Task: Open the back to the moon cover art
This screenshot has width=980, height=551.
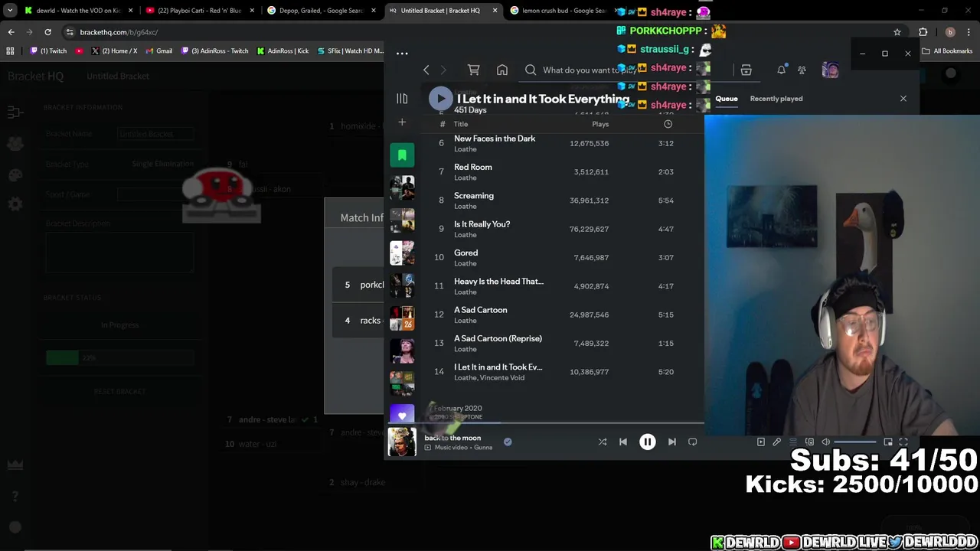Action: click(x=402, y=442)
